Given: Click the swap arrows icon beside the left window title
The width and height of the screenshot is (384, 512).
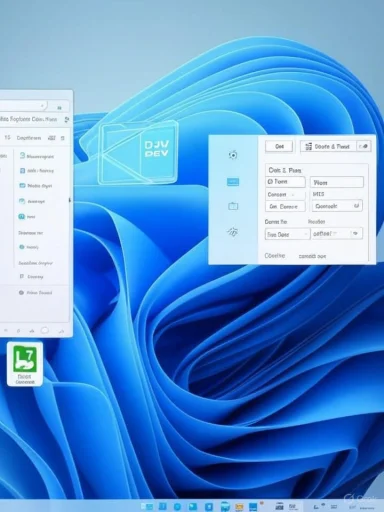Looking at the screenshot, I should [66, 119].
